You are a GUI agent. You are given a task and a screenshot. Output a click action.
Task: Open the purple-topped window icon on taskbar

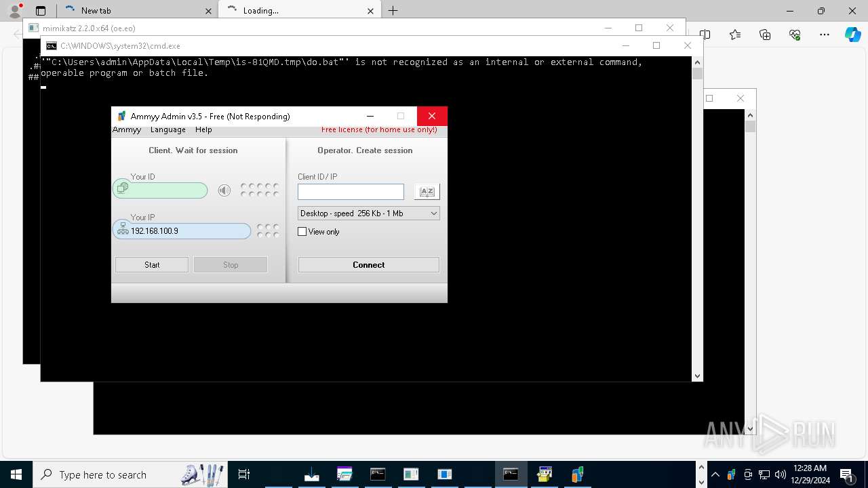[x=344, y=474]
